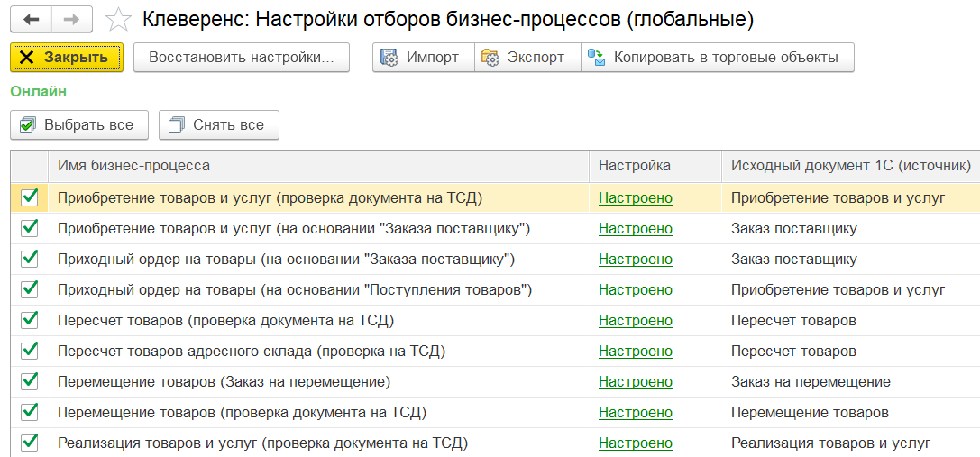Go forward with the right arrow button

pos(72,20)
